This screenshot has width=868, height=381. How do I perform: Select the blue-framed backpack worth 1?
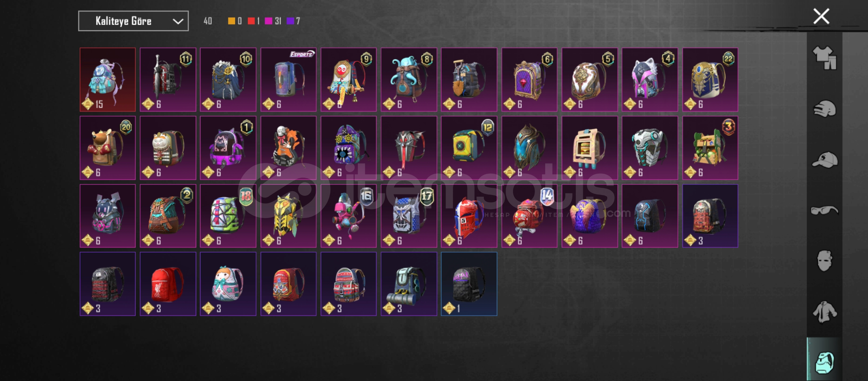469,284
